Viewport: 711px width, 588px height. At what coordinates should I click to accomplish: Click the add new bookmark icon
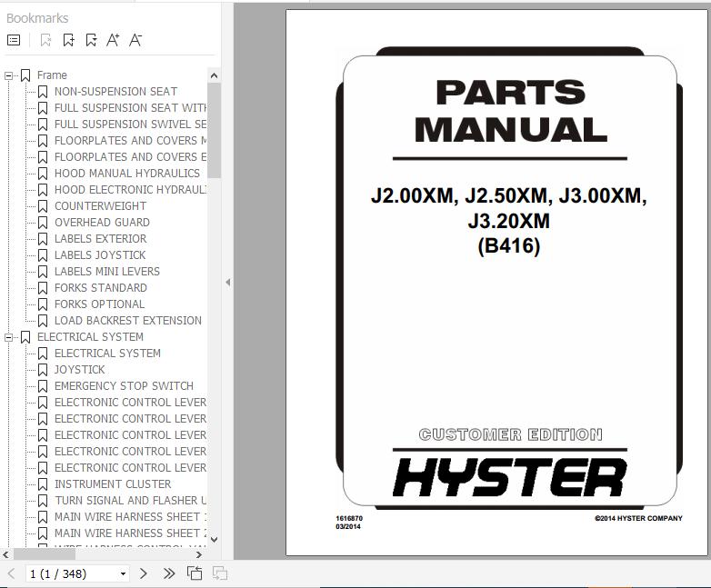[68, 40]
